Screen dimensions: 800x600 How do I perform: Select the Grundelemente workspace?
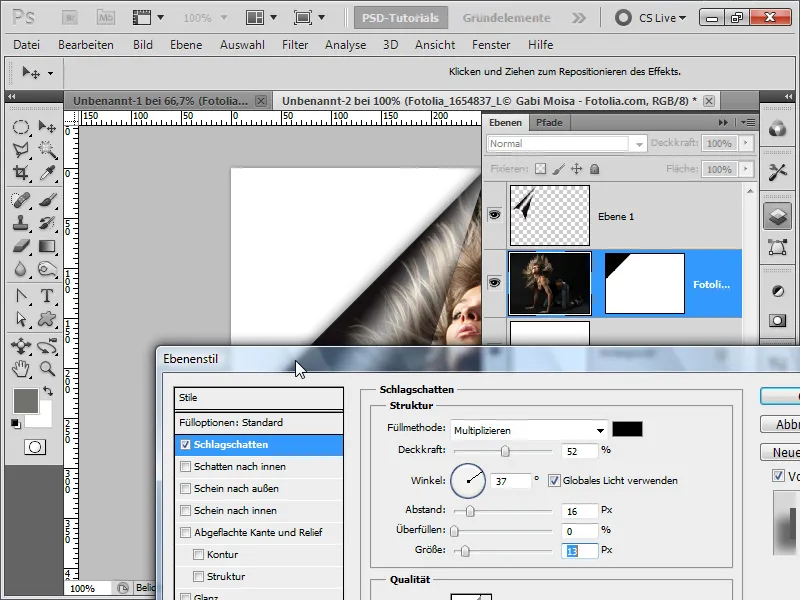pyautogui.click(x=506, y=18)
